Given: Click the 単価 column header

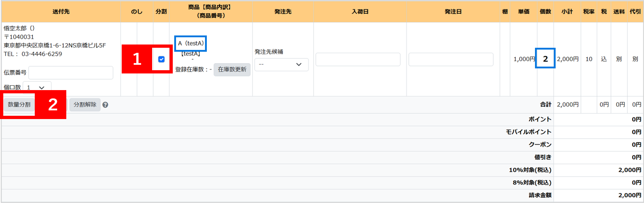Looking at the screenshot, I should [x=523, y=12].
